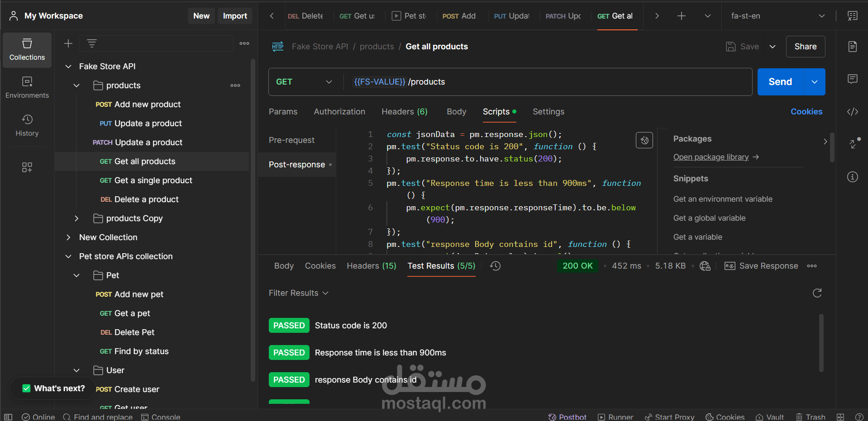
Task: Collapse the Pet store APIs collection
Action: pyautogui.click(x=68, y=256)
